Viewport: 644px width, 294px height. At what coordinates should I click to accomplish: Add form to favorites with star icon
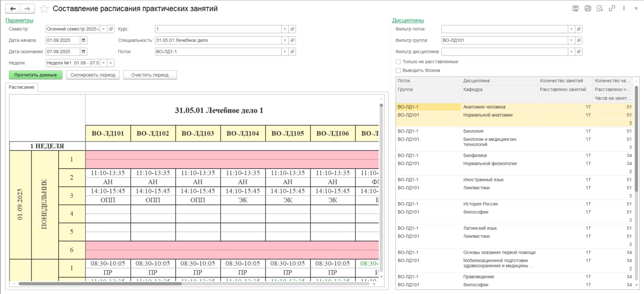click(x=44, y=9)
